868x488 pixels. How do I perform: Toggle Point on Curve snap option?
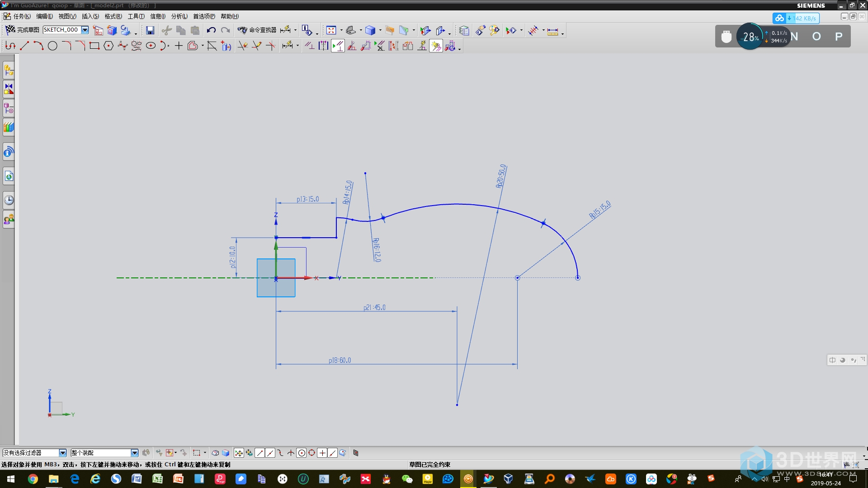(333, 453)
